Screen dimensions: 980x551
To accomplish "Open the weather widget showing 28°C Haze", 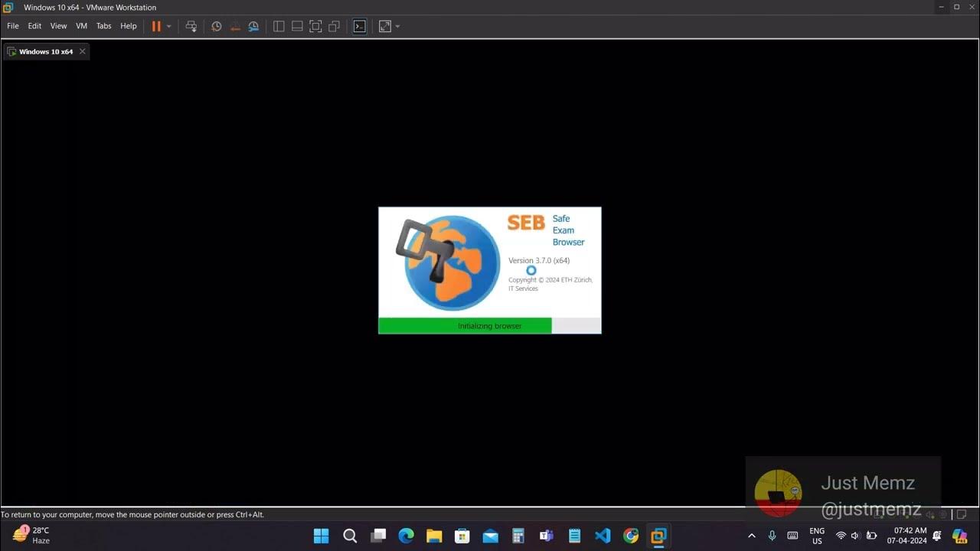I will tap(32, 535).
